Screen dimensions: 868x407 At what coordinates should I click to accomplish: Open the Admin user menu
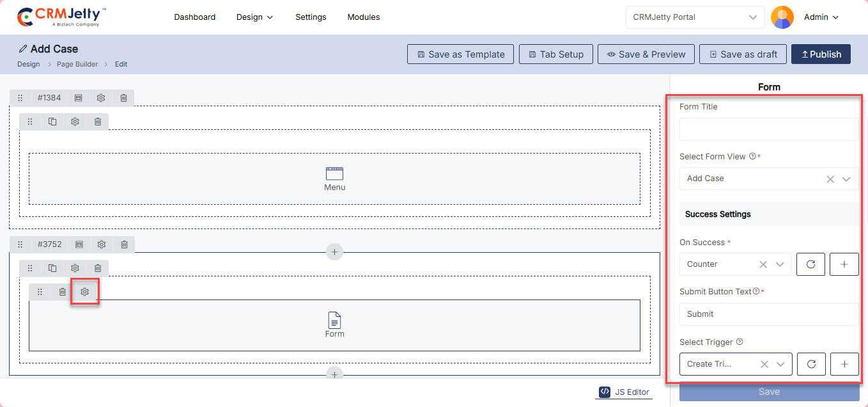821,17
